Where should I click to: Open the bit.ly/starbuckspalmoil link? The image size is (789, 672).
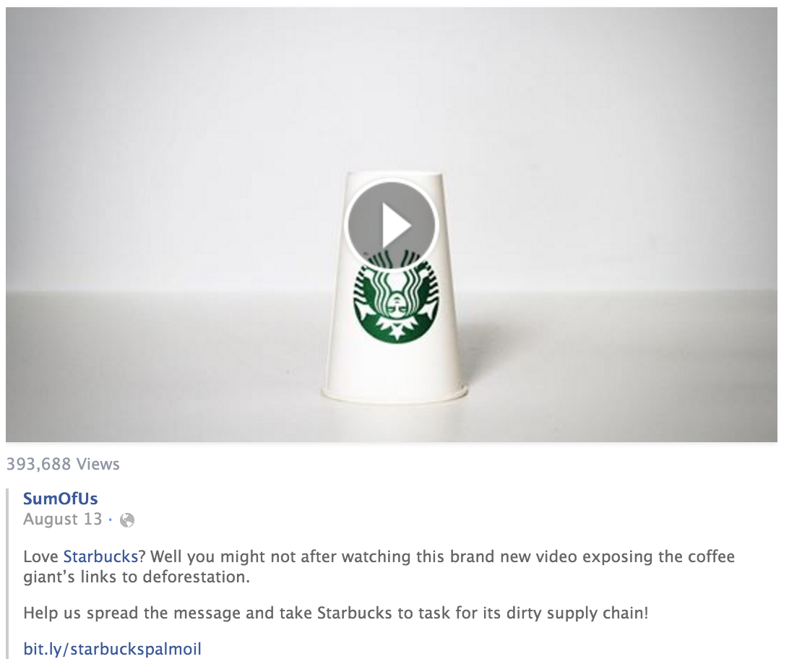coord(112,649)
